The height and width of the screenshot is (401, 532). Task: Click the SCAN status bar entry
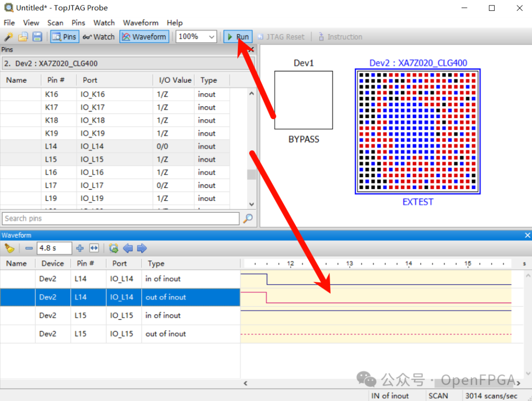[438, 396]
